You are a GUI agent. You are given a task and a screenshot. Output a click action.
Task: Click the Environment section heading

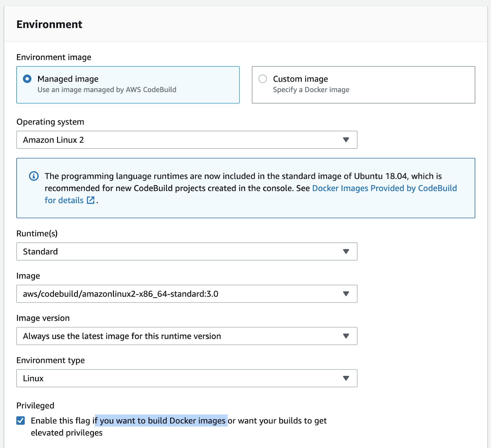pos(49,24)
